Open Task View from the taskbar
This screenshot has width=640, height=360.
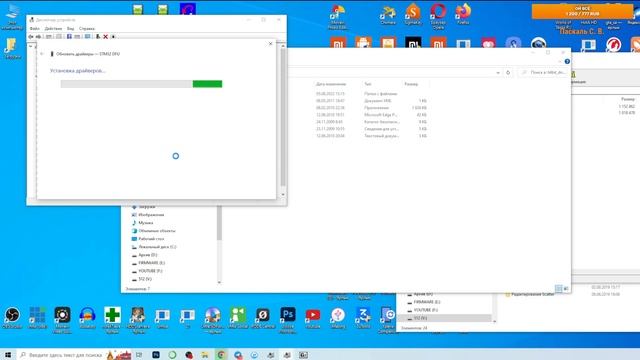pos(139,355)
